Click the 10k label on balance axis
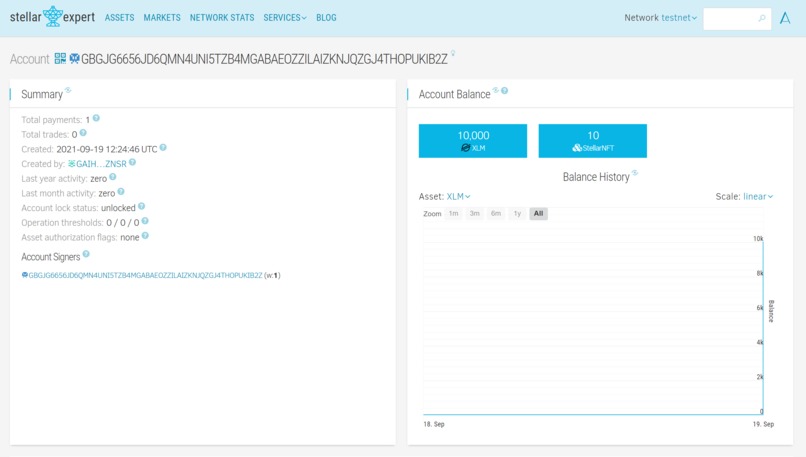 click(758, 239)
